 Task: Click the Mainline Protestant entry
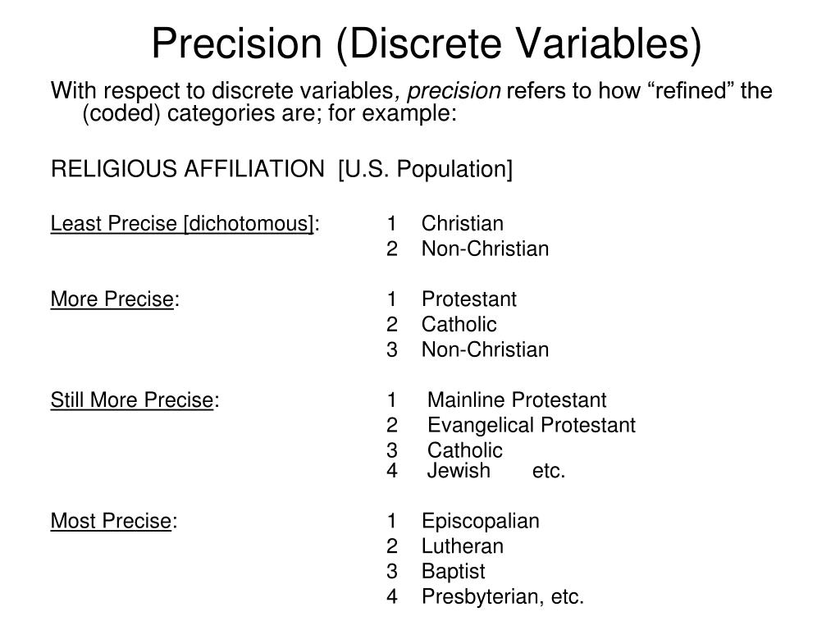[517, 399]
